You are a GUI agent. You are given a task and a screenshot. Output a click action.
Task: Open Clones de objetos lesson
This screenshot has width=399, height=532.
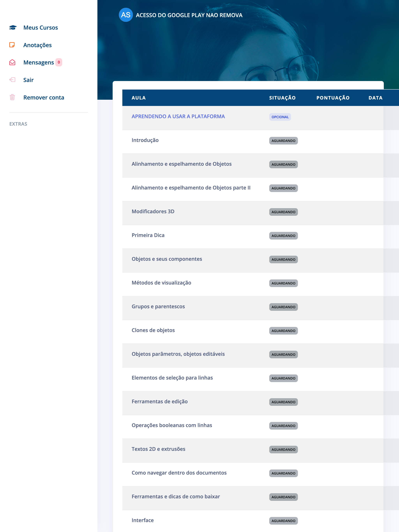pyautogui.click(x=153, y=330)
